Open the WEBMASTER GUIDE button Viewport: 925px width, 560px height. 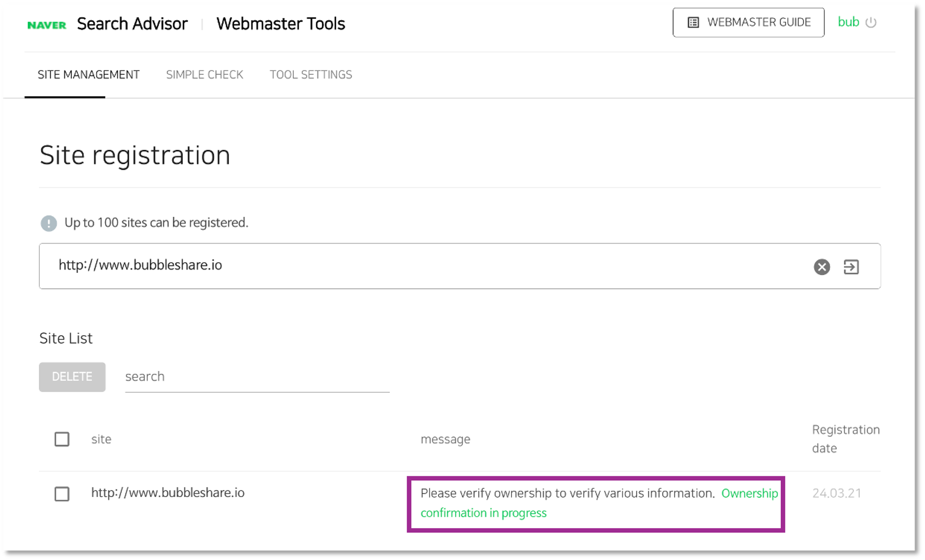(748, 22)
